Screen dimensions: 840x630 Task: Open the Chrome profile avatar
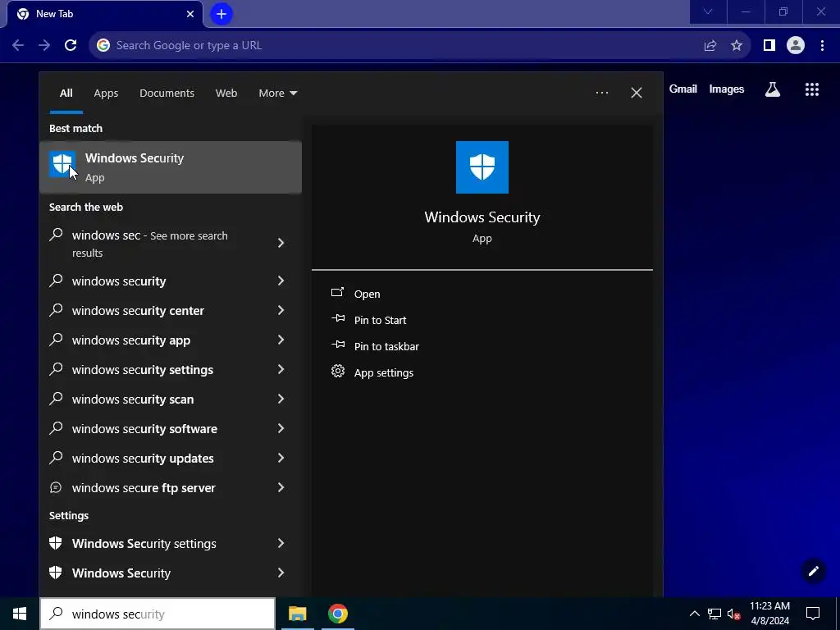click(x=796, y=45)
